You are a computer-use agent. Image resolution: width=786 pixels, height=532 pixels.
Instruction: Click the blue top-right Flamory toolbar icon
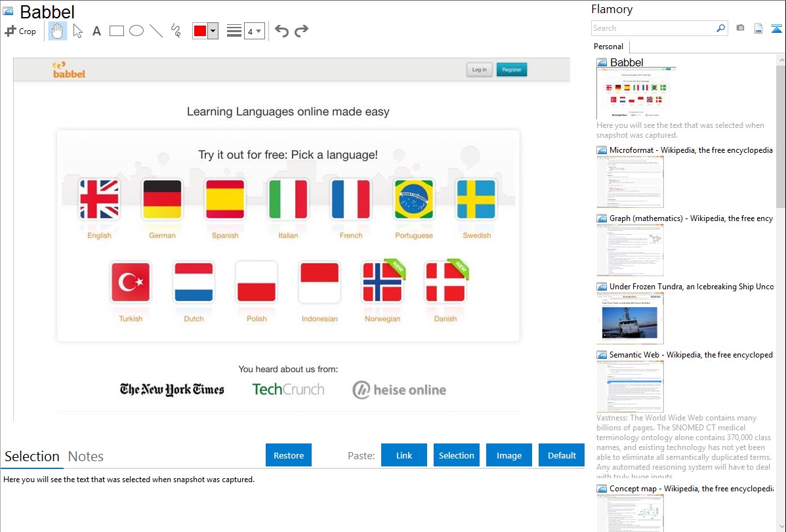point(776,28)
